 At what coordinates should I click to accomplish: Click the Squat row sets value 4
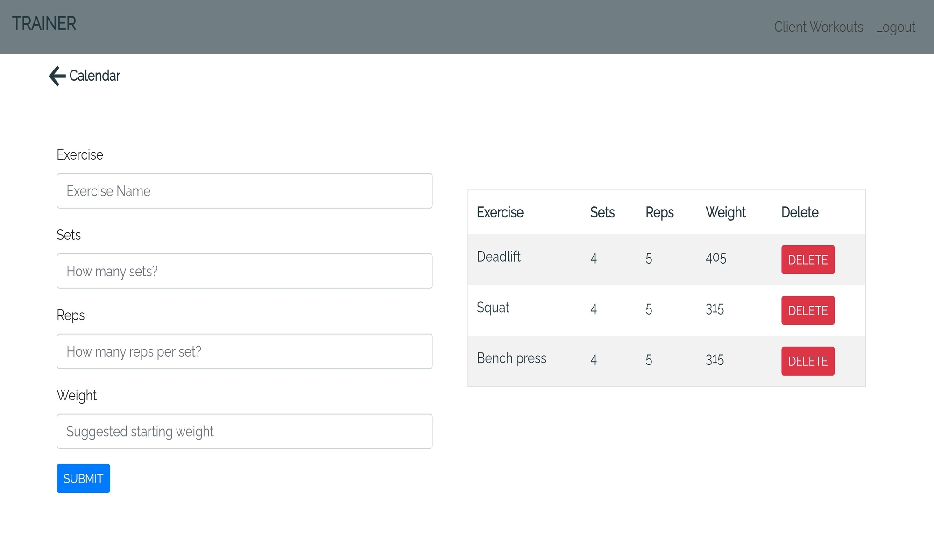click(594, 309)
